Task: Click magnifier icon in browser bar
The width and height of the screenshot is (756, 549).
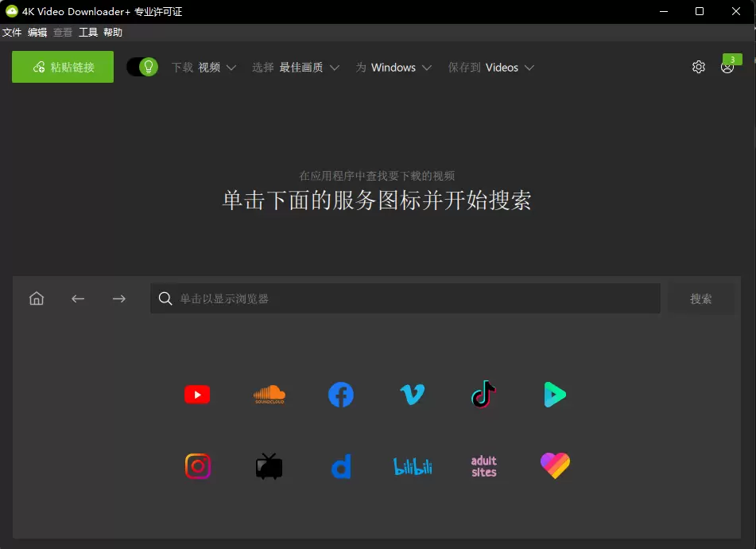Action: pos(165,298)
